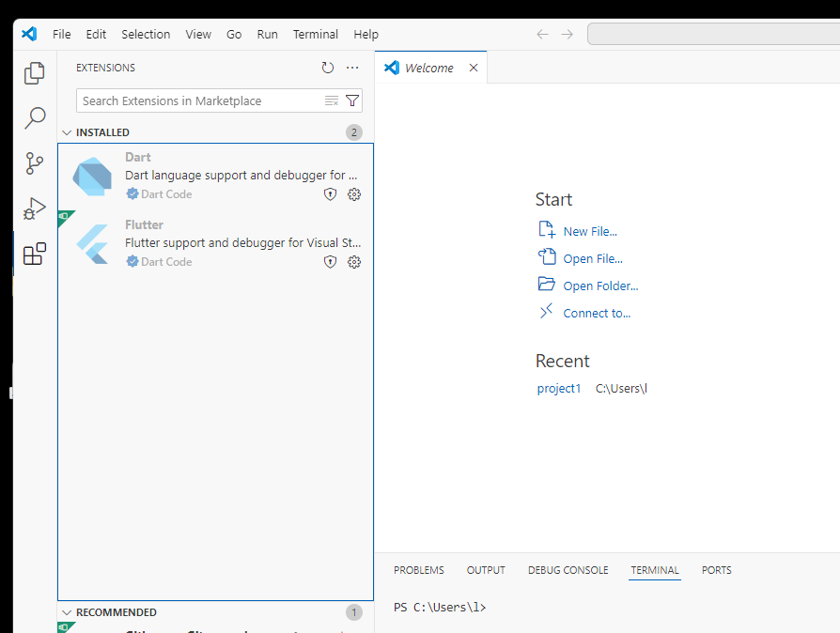This screenshot has width=840, height=633.
Task: Click Dart Code publisher under Flutter
Action: tap(166, 261)
